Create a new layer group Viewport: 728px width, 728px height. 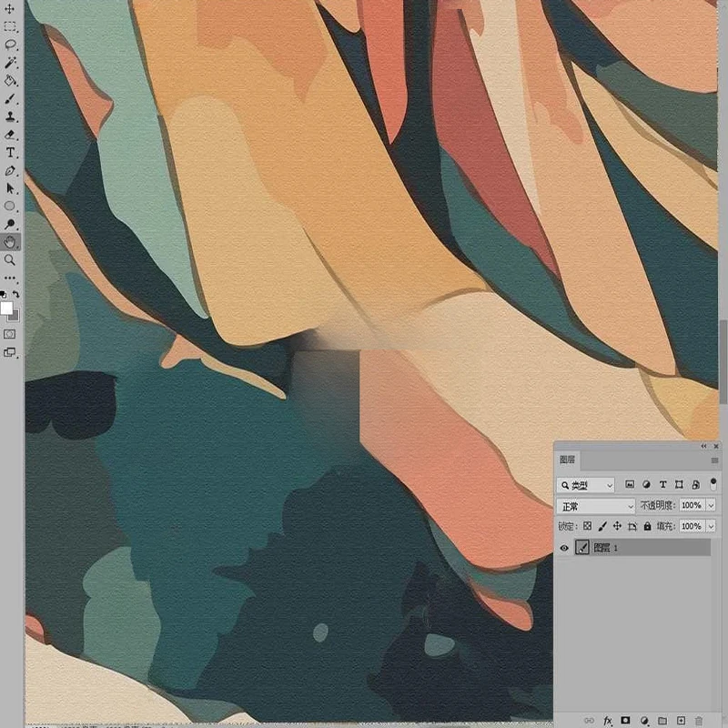pyautogui.click(x=662, y=721)
